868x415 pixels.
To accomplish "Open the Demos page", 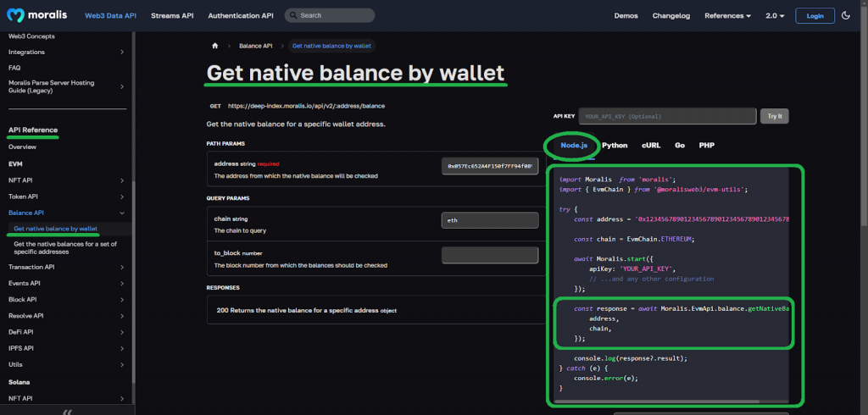I will pos(626,15).
